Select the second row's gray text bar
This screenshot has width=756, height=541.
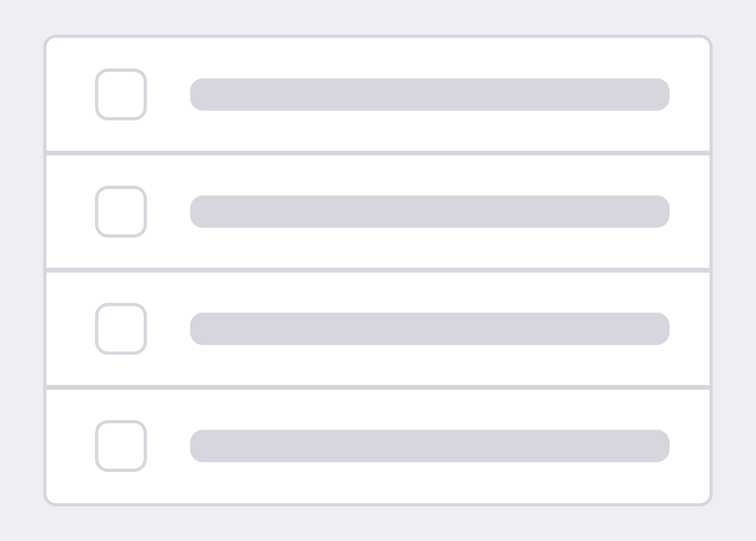(x=429, y=212)
